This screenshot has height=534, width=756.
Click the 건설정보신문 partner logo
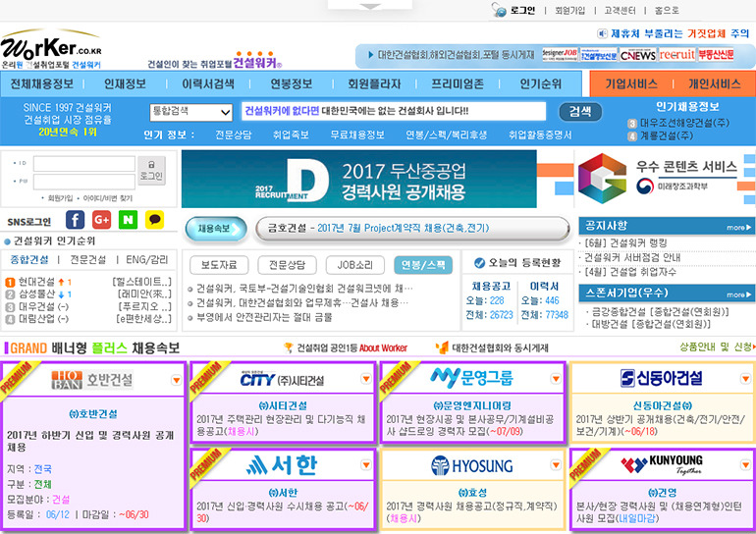(x=598, y=54)
